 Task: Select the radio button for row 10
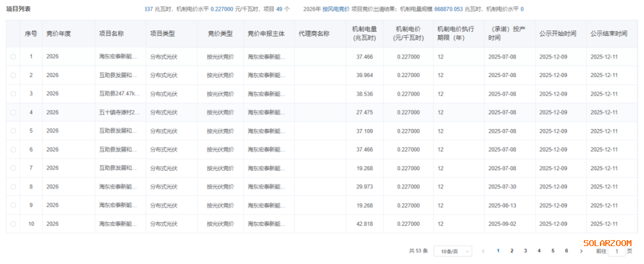[x=13, y=224]
